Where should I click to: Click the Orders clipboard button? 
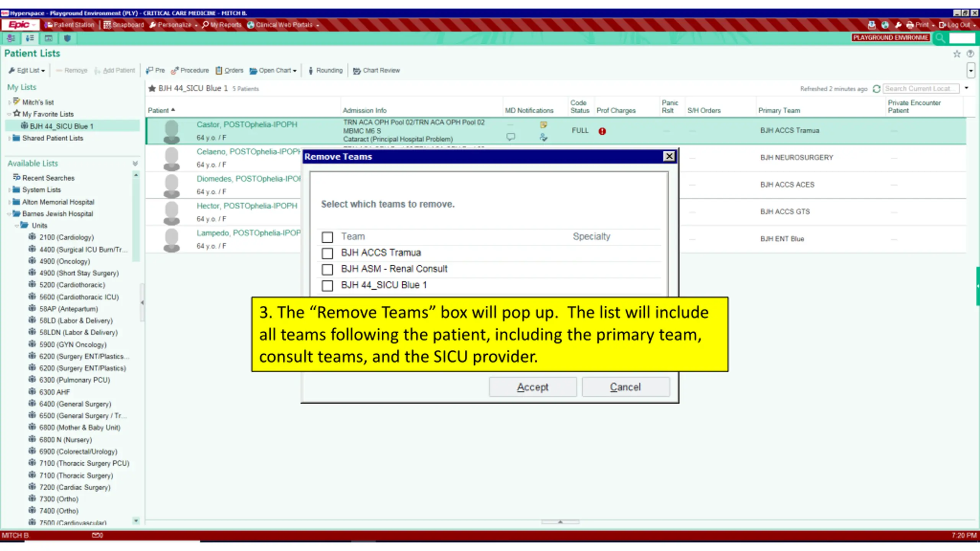pyautogui.click(x=229, y=70)
